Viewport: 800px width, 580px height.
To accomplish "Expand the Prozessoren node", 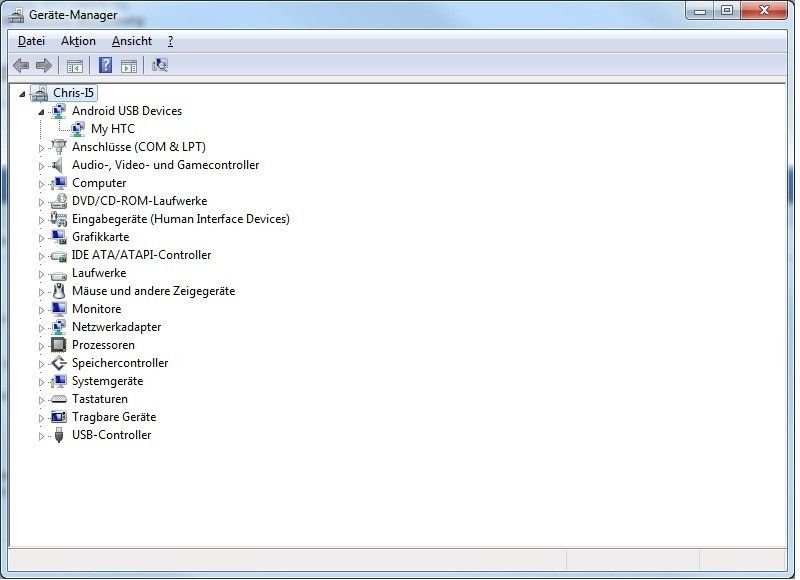I will click(x=41, y=346).
